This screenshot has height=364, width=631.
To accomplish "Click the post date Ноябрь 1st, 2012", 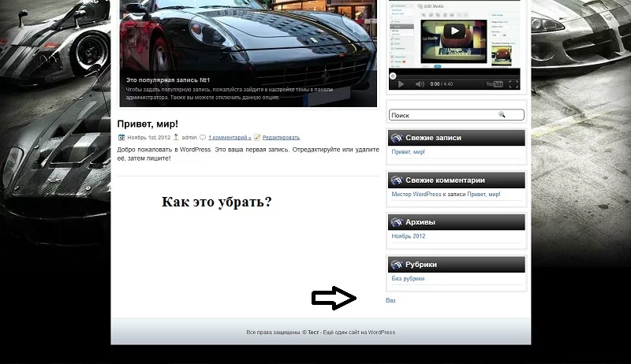I will click(x=149, y=137).
